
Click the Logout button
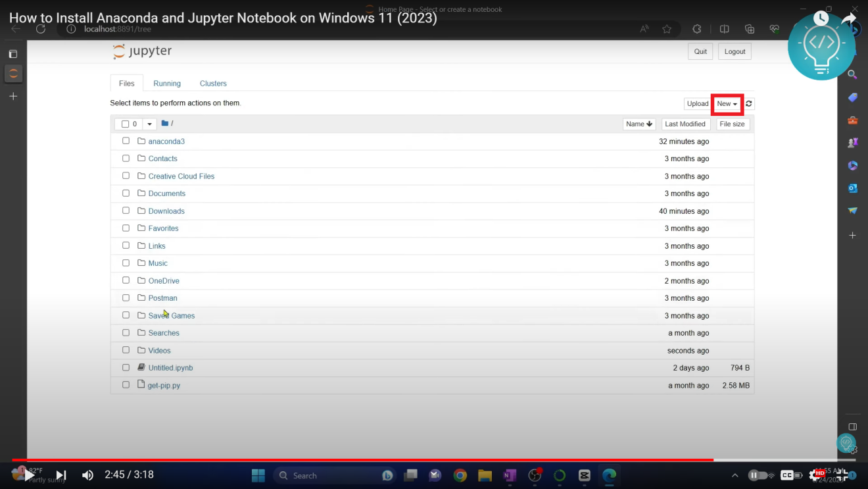click(x=735, y=51)
